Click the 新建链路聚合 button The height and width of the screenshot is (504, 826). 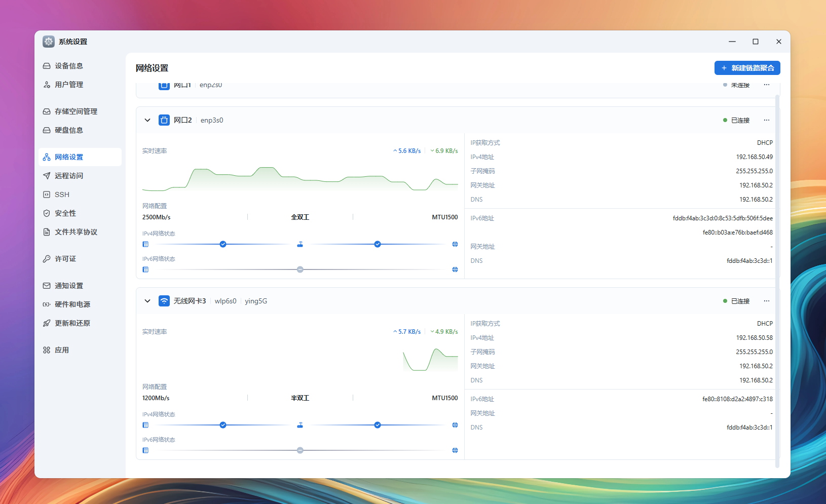pos(747,68)
